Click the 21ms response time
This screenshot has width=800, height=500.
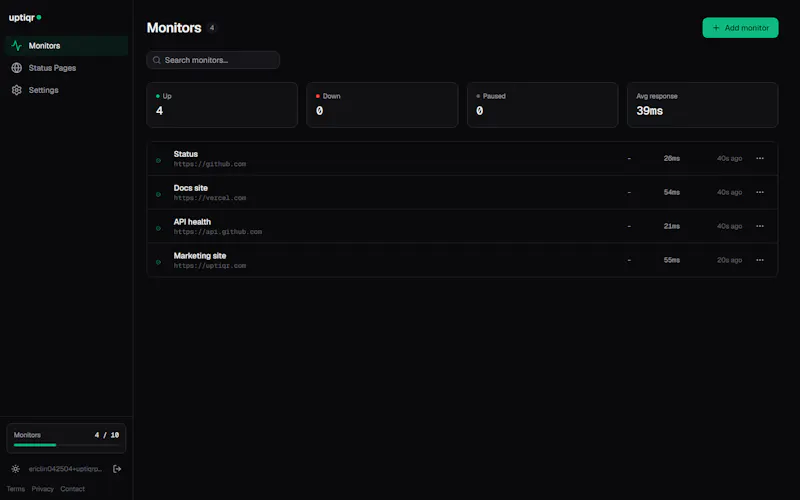click(671, 226)
